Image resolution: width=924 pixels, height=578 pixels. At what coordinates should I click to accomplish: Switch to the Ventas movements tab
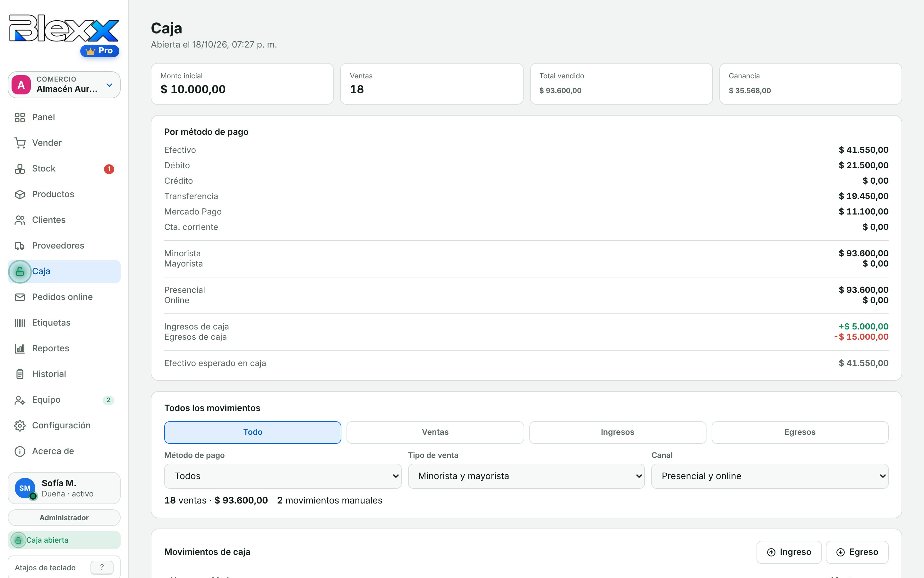coord(435,432)
